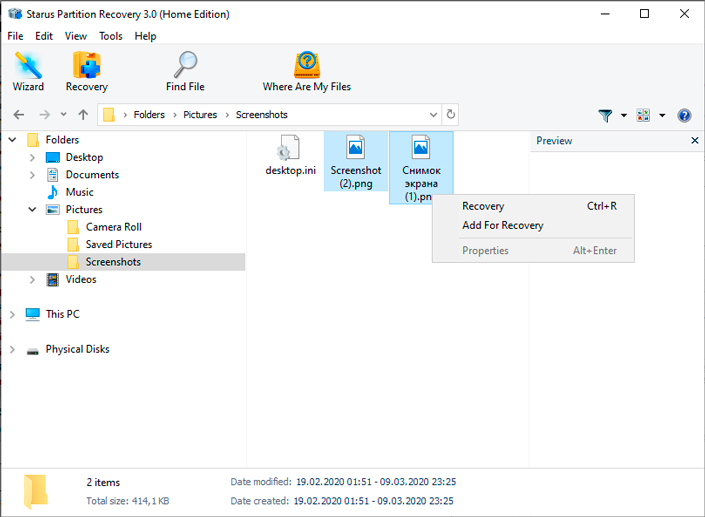Click Folders breadcrumb in address bar
705x517 pixels.
point(149,115)
